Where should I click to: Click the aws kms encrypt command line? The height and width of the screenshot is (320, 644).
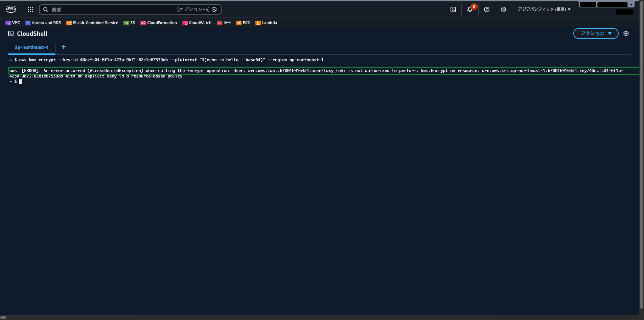166,60
